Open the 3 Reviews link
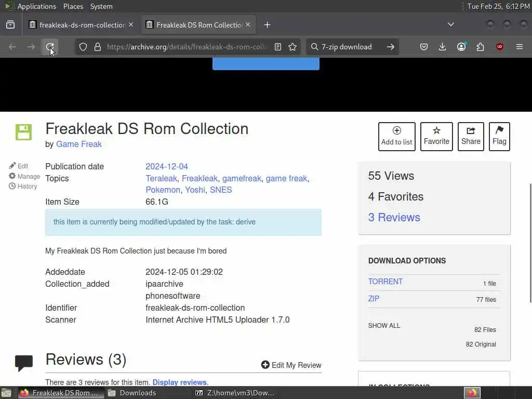Image resolution: width=532 pixels, height=399 pixels. point(394,218)
